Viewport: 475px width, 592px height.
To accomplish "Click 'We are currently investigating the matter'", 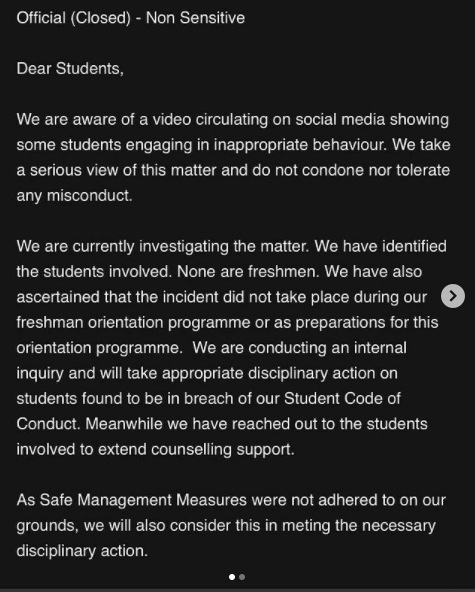I will (x=163, y=247).
